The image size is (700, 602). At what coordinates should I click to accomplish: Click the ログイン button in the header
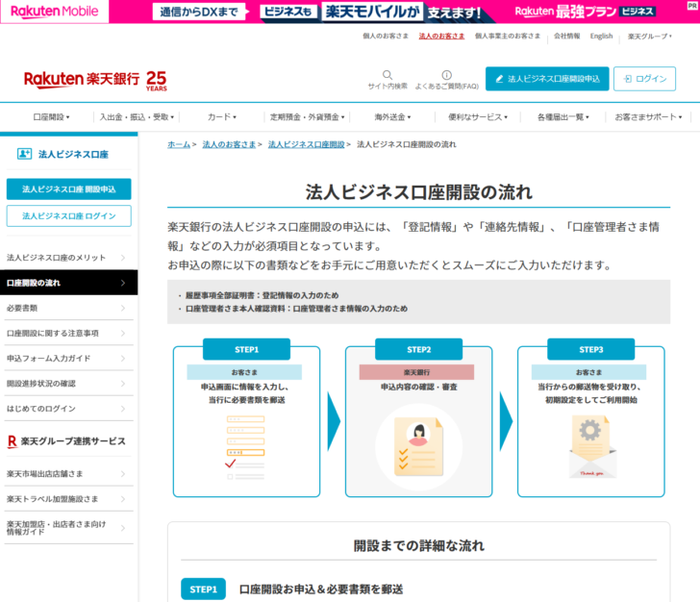coord(644,79)
